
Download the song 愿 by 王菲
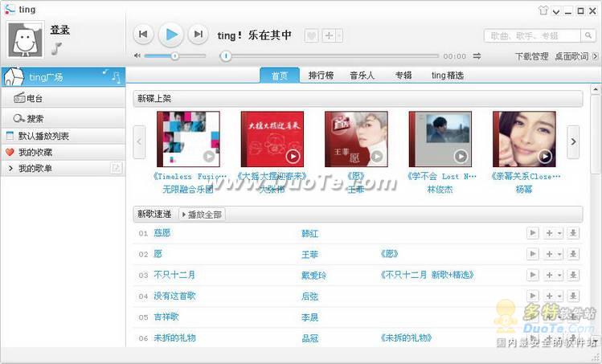(573, 254)
